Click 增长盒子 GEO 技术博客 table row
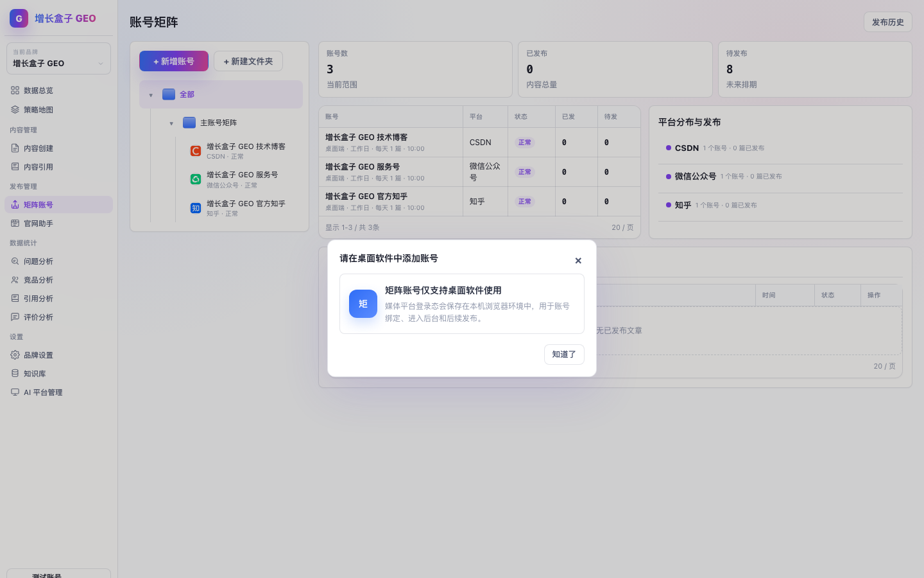Image resolution: width=924 pixels, height=578 pixels. 479,143
